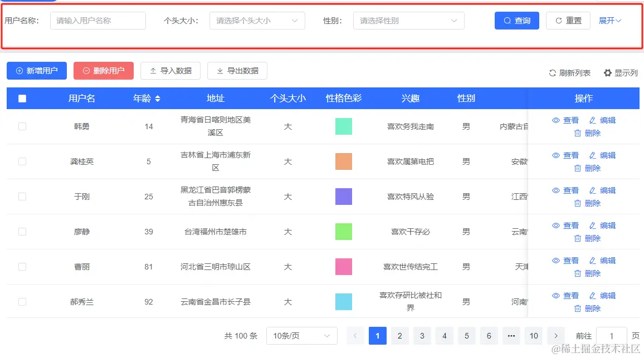Open the 个头大小 select dropdown
The height and width of the screenshot is (358, 644).
click(x=257, y=21)
